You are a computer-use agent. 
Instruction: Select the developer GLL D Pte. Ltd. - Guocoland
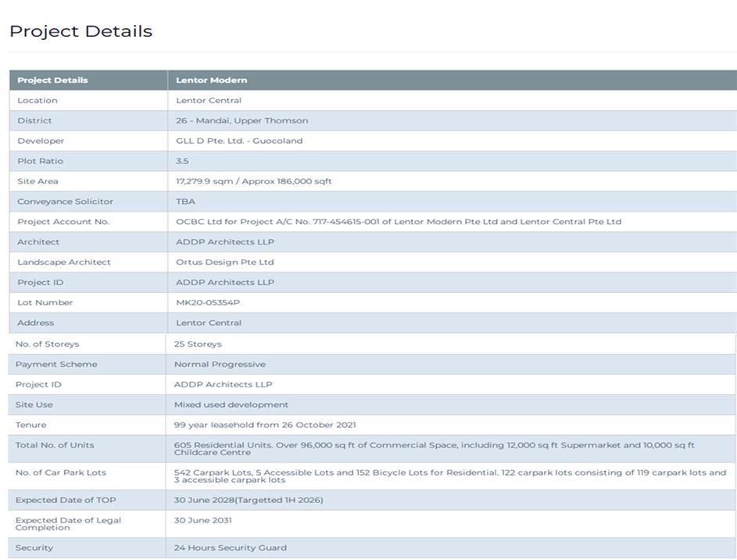point(238,141)
